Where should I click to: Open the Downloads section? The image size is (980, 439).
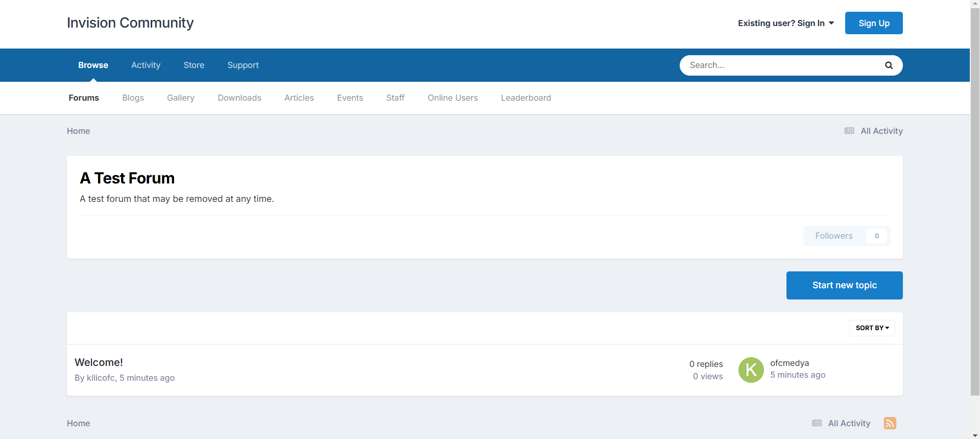coord(240,98)
